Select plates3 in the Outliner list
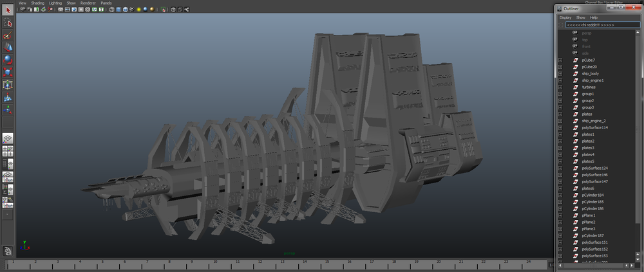The height and width of the screenshot is (272, 644). [588, 148]
